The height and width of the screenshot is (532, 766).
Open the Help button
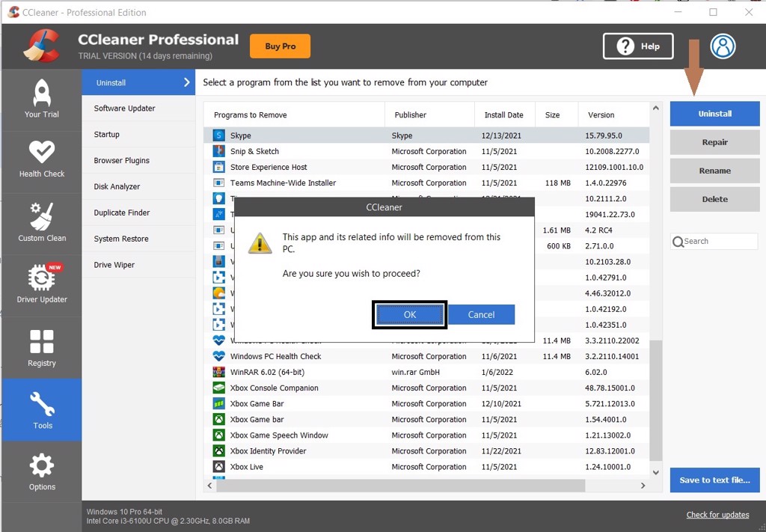pyautogui.click(x=638, y=46)
